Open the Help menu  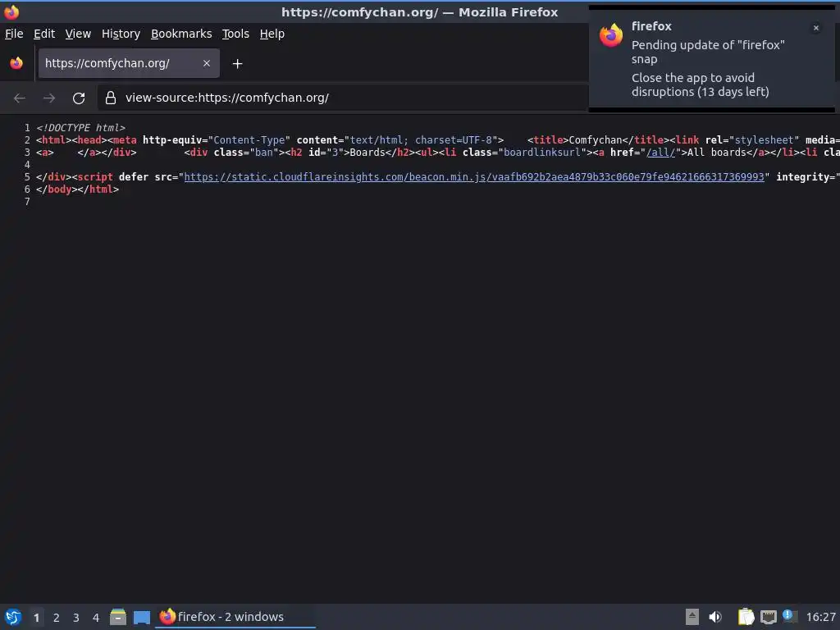click(x=272, y=34)
